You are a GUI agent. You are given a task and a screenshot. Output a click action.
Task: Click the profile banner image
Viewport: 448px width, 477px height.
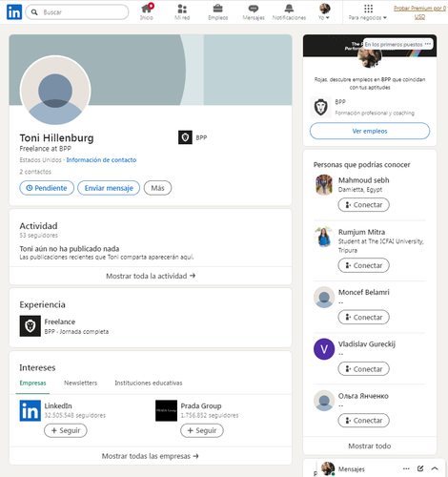tap(191, 70)
